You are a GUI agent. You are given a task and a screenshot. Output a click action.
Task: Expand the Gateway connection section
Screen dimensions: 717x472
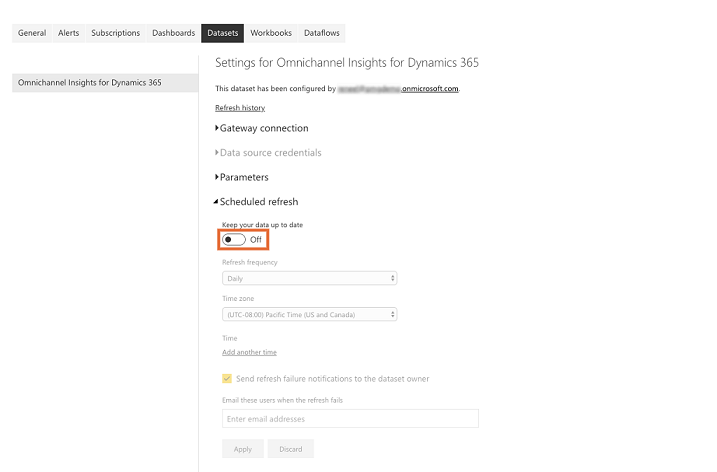click(x=262, y=128)
